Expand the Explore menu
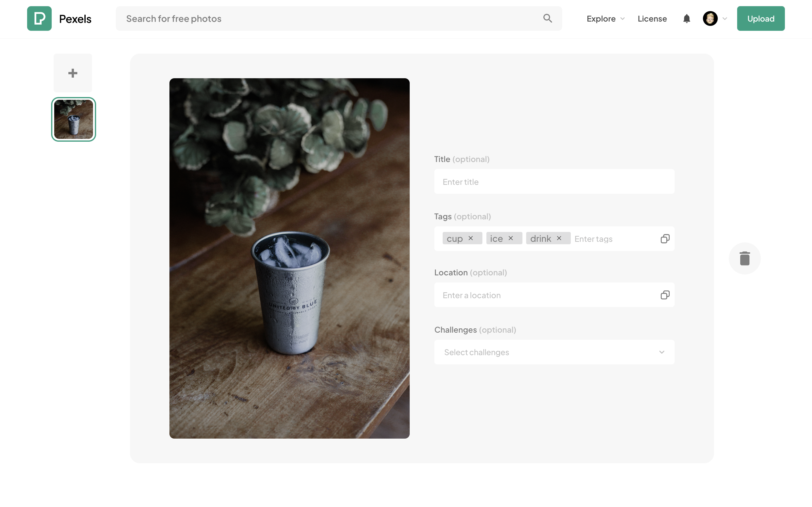 (x=606, y=19)
